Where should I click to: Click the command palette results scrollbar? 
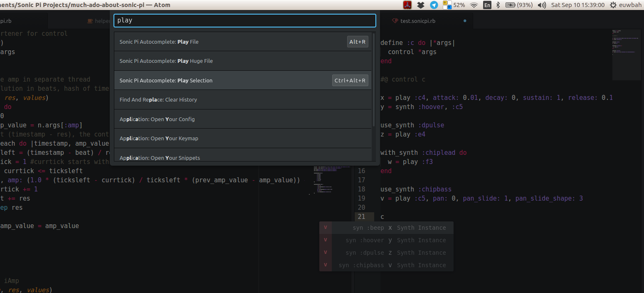[x=374, y=79]
